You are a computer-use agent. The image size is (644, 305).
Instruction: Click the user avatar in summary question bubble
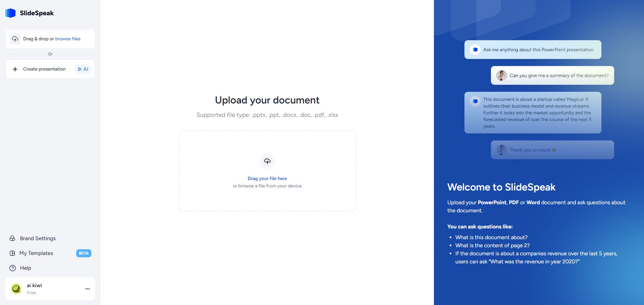click(502, 76)
